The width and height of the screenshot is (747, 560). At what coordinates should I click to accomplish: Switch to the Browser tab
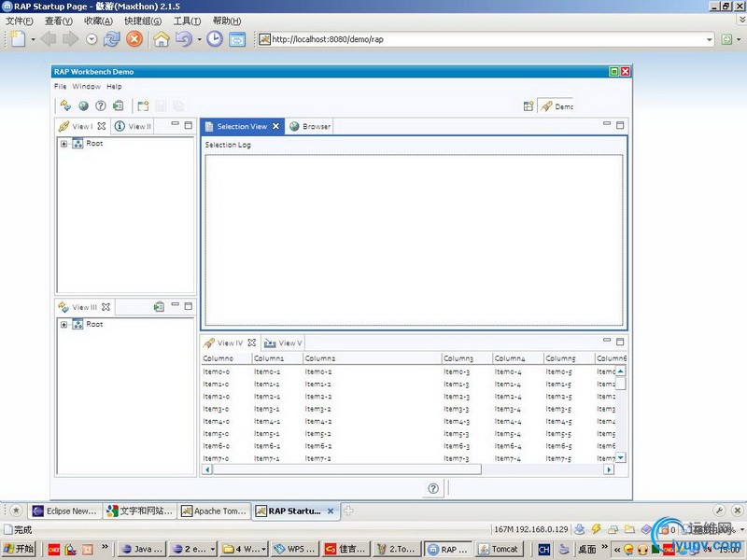click(x=311, y=126)
